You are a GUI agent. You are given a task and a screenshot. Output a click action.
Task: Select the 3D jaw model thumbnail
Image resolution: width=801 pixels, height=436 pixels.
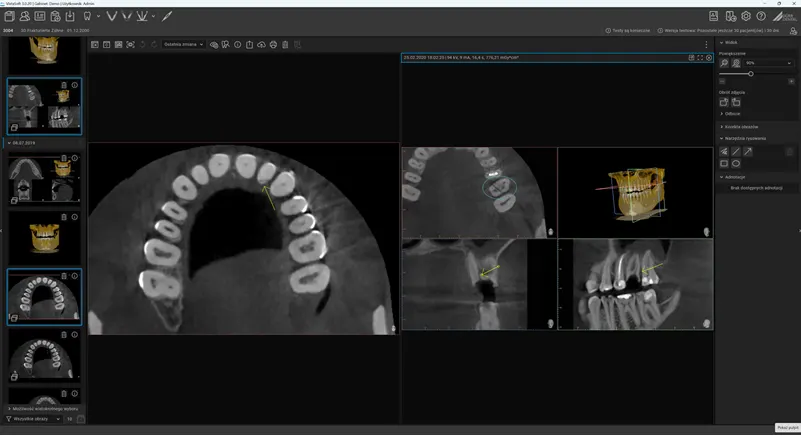pos(44,238)
